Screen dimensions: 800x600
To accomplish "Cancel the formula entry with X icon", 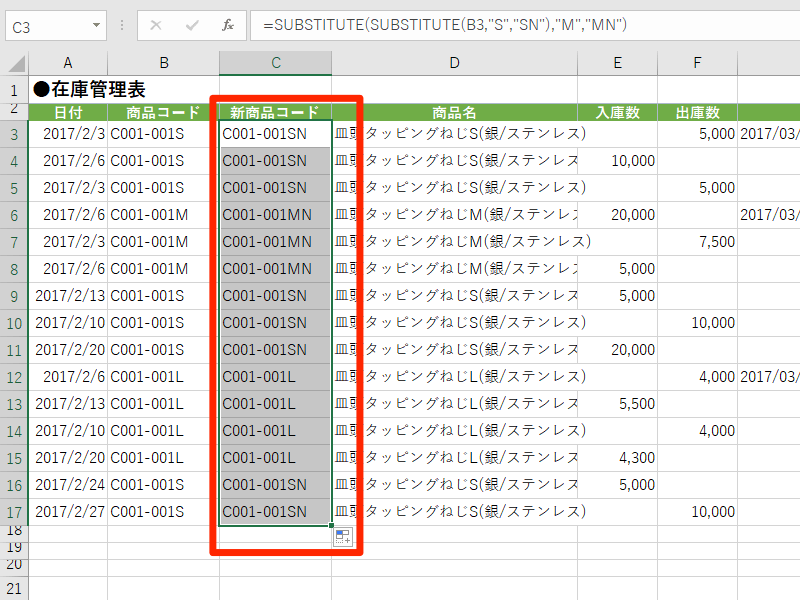I will [156, 25].
